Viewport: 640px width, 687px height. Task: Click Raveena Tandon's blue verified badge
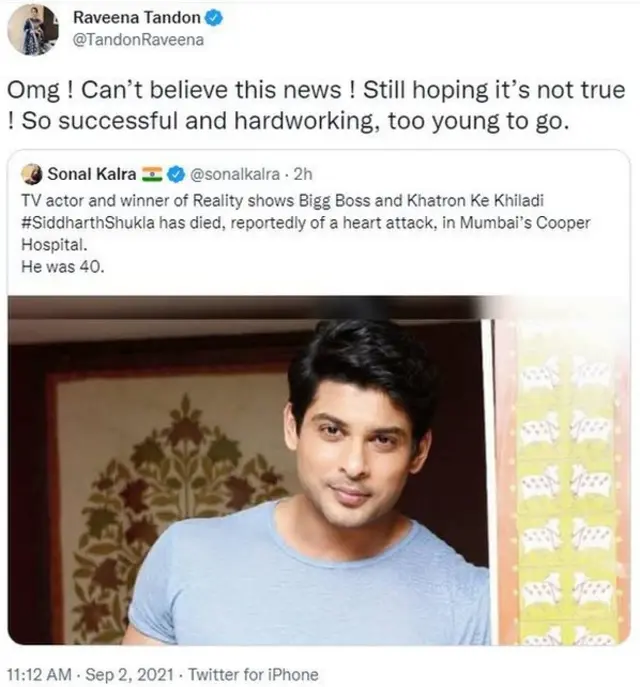[215, 18]
